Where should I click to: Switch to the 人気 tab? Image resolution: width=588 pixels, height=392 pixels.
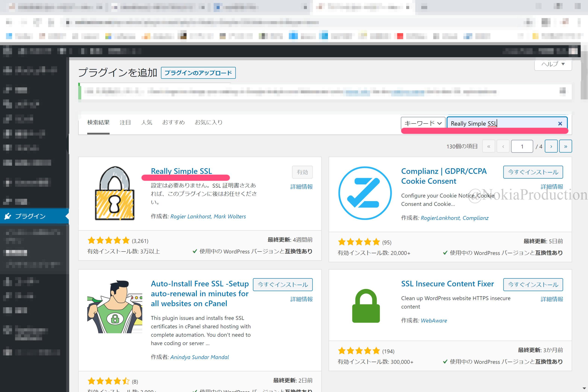click(x=147, y=122)
